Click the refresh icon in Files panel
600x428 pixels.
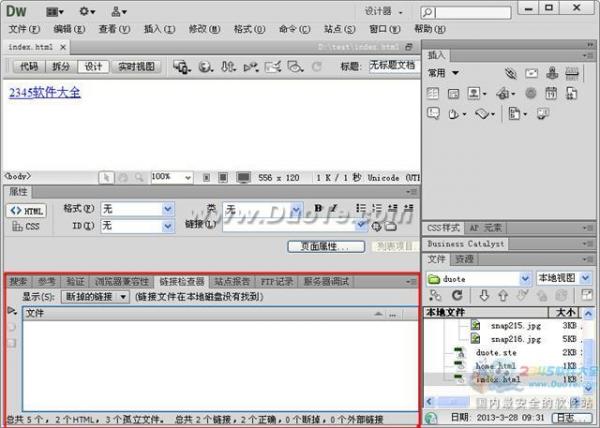456,296
